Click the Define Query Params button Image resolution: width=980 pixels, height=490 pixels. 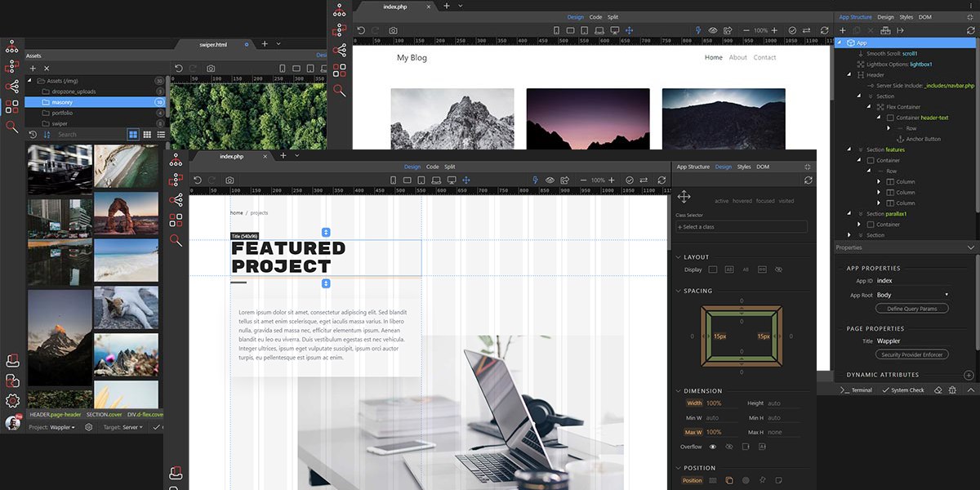click(912, 309)
